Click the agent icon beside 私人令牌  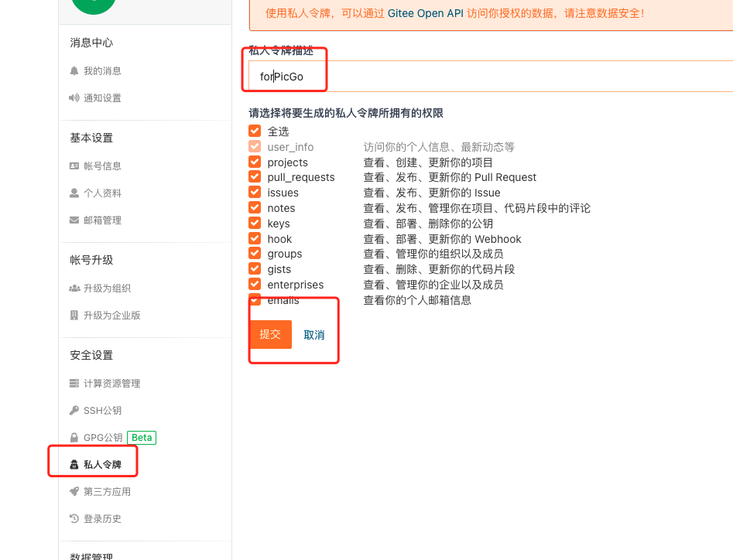coord(74,465)
